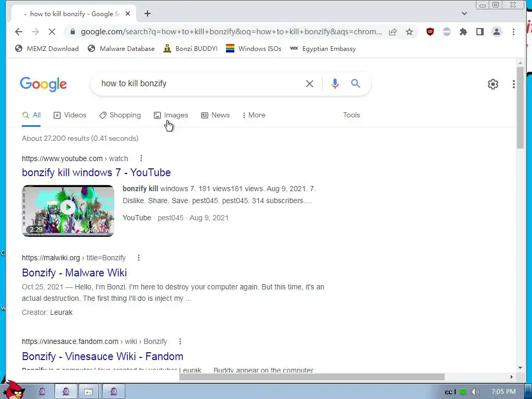Open the Malware Database bookmark
This screenshot has width=532, height=399.
click(x=121, y=48)
